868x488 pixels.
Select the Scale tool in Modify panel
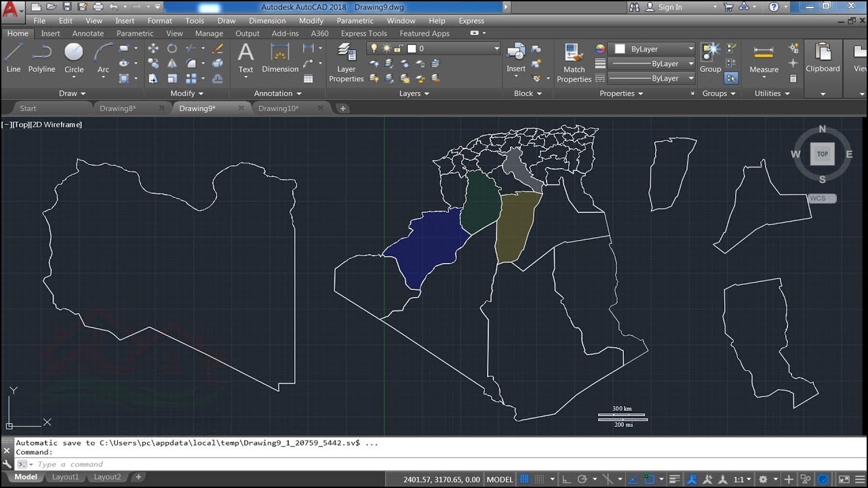(x=172, y=79)
